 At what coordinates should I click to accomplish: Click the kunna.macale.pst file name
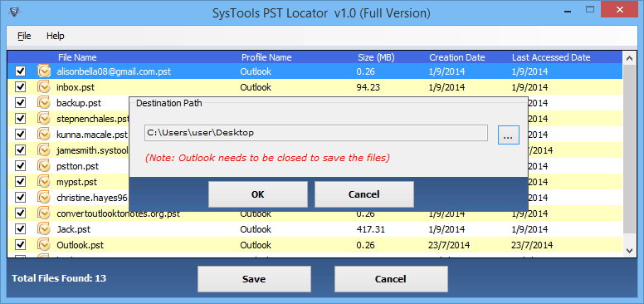tap(92, 135)
